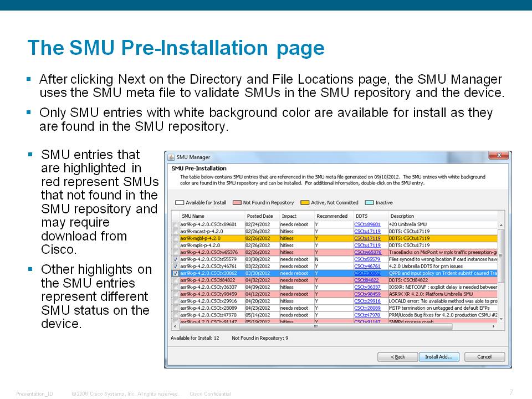
Task: Open the CSCty98459 DDTS link
Action: pyautogui.click(x=367, y=294)
